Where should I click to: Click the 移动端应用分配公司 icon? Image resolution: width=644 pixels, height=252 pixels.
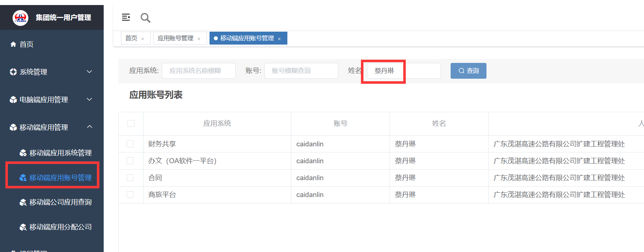pos(23,227)
